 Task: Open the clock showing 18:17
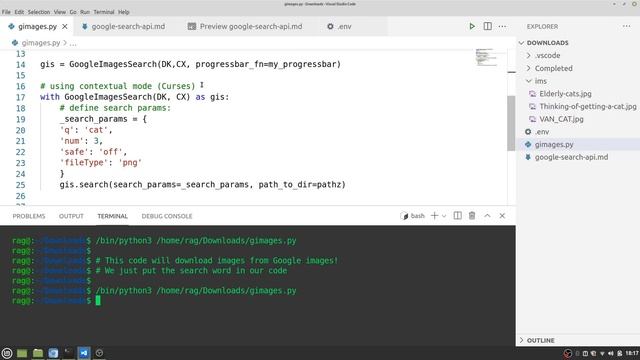(x=632, y=353)
